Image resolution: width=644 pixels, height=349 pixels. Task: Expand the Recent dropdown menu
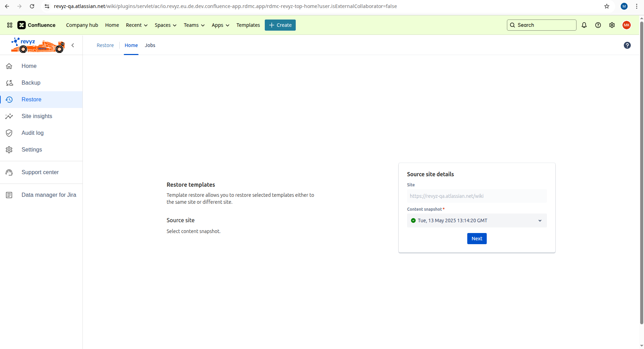[x=136, y=25]
